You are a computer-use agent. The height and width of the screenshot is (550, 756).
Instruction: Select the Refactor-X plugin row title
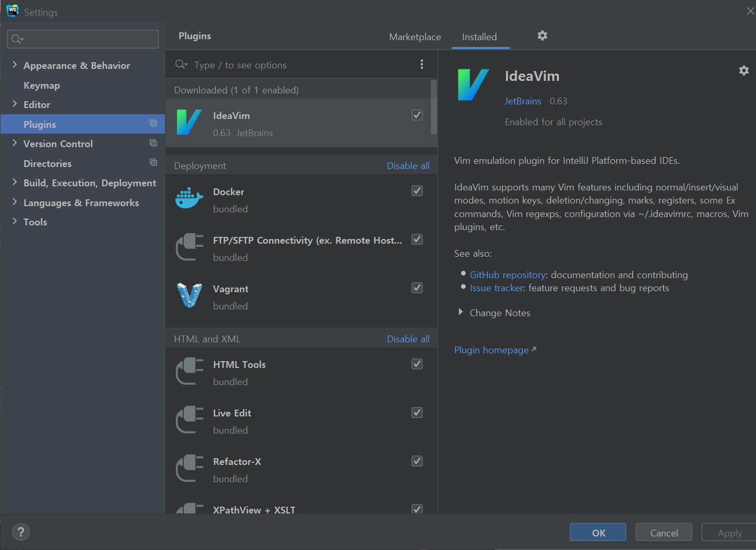[x=237, y=462]
